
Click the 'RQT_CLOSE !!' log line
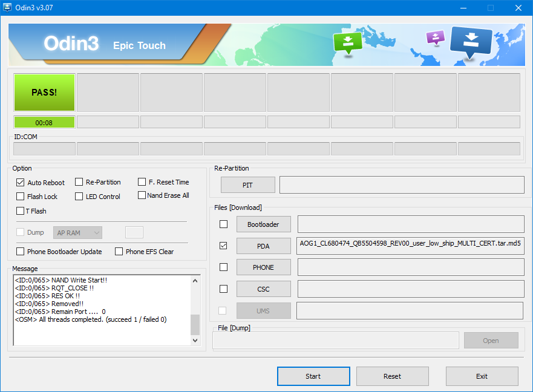pyautogui.click(x=54, y=288)
